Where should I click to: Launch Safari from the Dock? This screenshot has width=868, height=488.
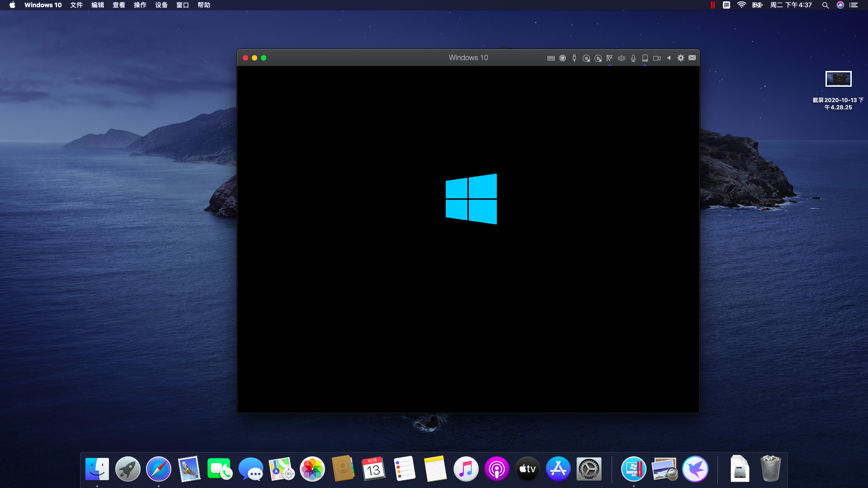[159, 469]
